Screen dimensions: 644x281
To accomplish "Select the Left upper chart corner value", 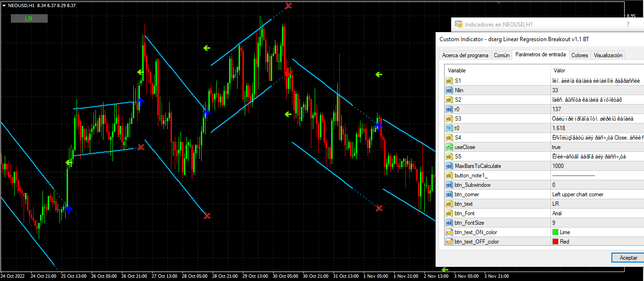I will pos(578,194).
